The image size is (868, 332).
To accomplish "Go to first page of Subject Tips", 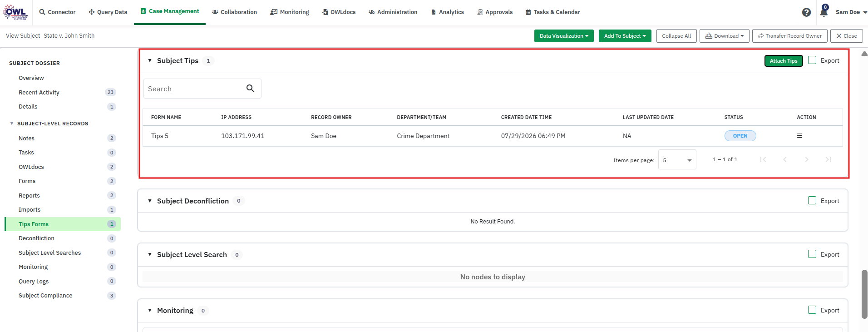I will point(763,159).
